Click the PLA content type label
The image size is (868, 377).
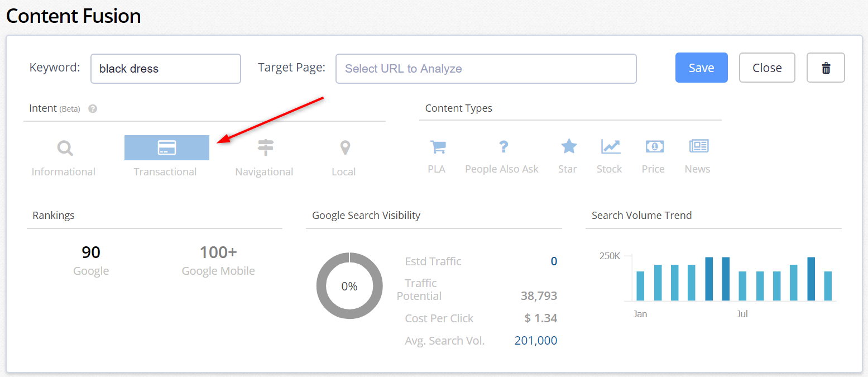coord(437,169)
